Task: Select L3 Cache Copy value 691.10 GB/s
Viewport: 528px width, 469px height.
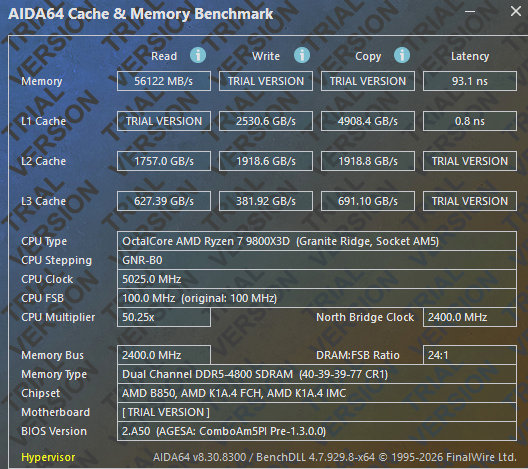Action: [368, 201]
